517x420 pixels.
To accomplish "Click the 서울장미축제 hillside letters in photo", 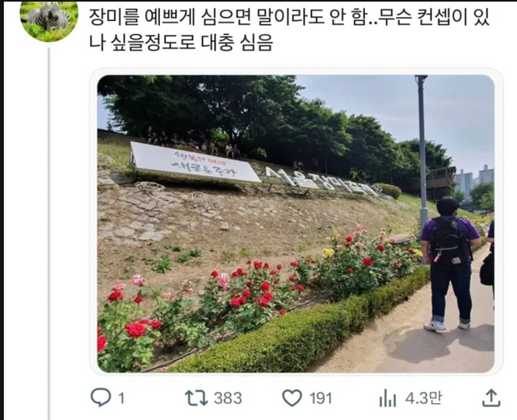I will coord(322,181).
